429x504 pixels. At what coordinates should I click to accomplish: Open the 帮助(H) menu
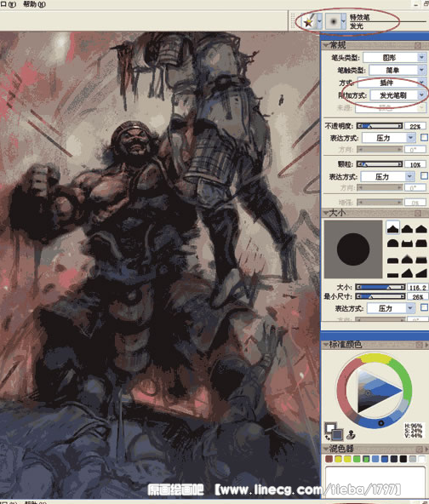click(34, 4)
